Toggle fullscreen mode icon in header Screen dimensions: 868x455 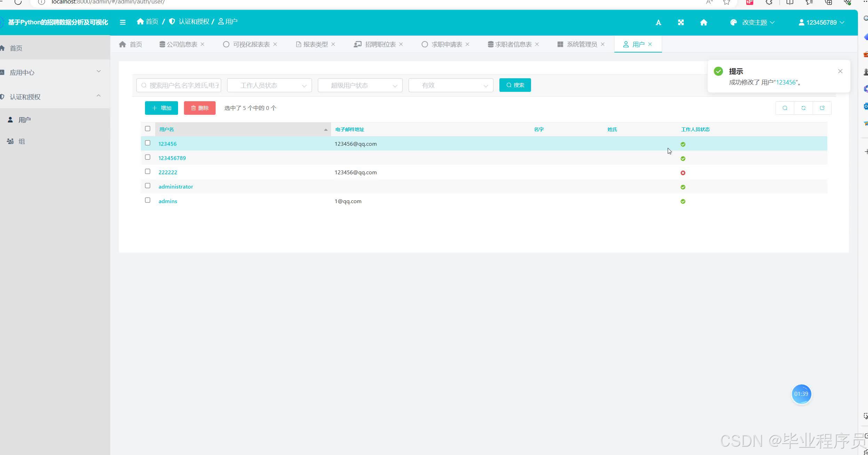point(681,23)
